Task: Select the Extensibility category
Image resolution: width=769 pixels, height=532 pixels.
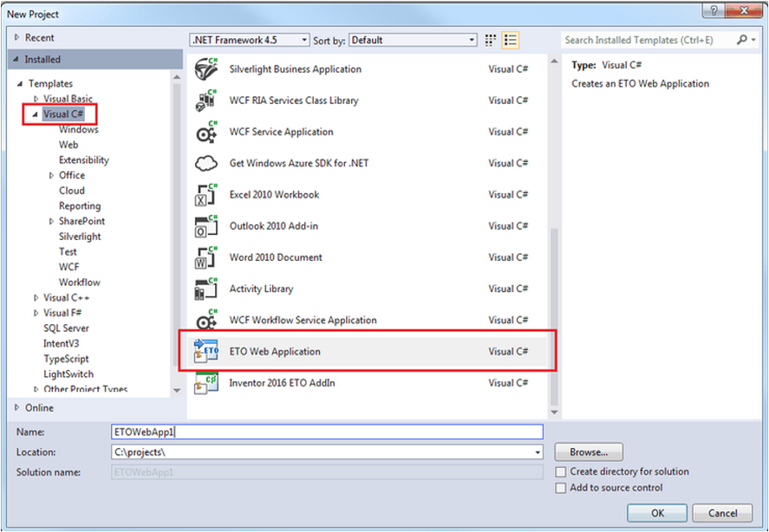Action: tap(84, 159)
